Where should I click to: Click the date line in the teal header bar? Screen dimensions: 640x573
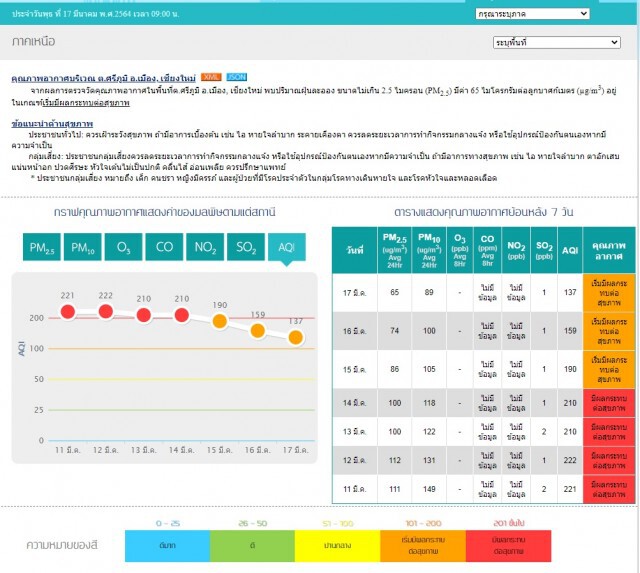[96, 14]
